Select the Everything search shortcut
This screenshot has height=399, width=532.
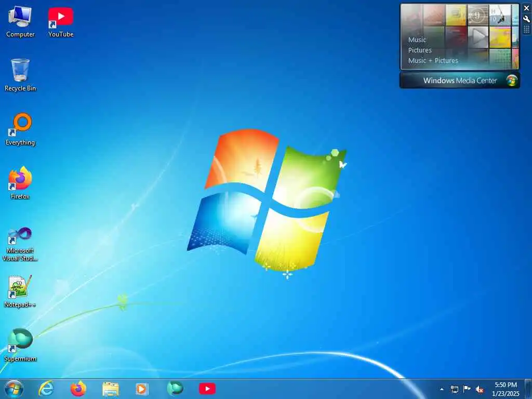(20, 129)
